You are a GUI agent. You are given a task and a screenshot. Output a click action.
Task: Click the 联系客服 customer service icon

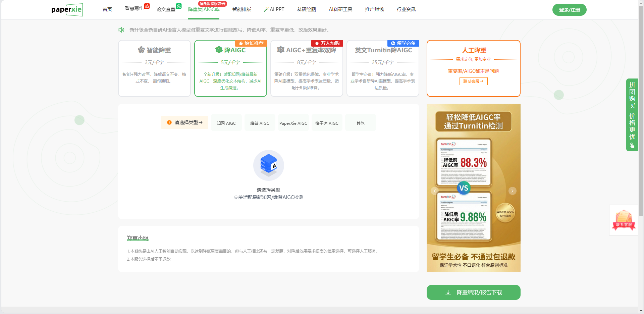click(x=624, y=220)
